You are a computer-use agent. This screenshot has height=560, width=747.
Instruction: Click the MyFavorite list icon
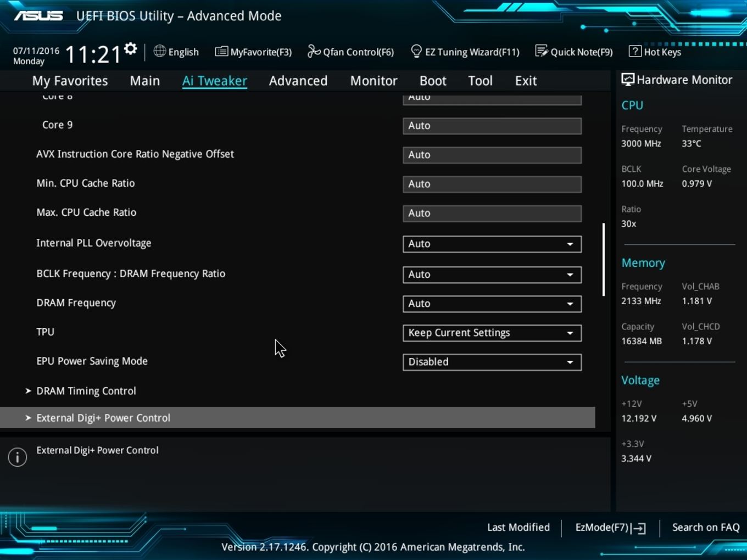click(x=221, y=52)
